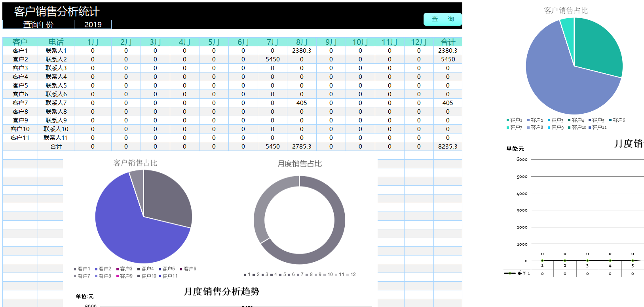The height and width of the screenshot is (307, 644).
Task: Select the 月度销售分析趋势 chart title
Action: click(222, 292)
